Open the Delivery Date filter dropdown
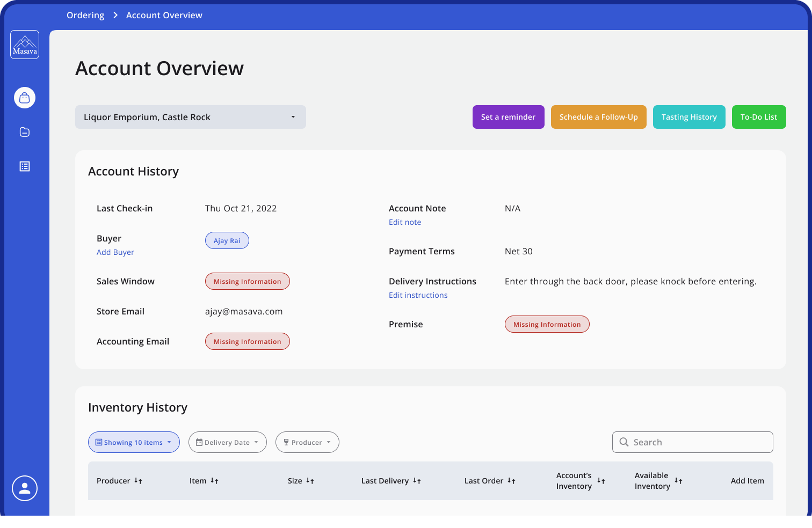The height and width of the screenshot is (528, 812). pos(228,442)
